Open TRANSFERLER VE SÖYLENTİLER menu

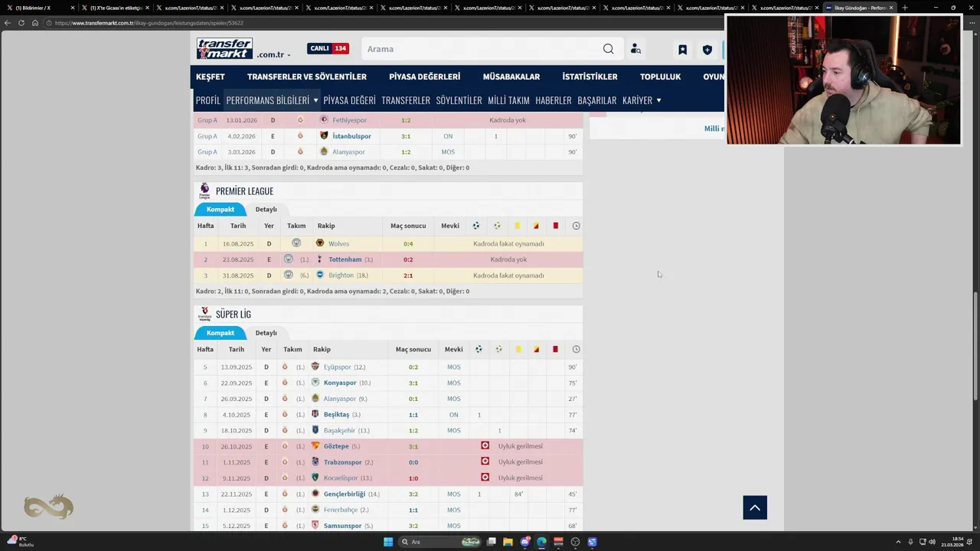coord(307,77)
